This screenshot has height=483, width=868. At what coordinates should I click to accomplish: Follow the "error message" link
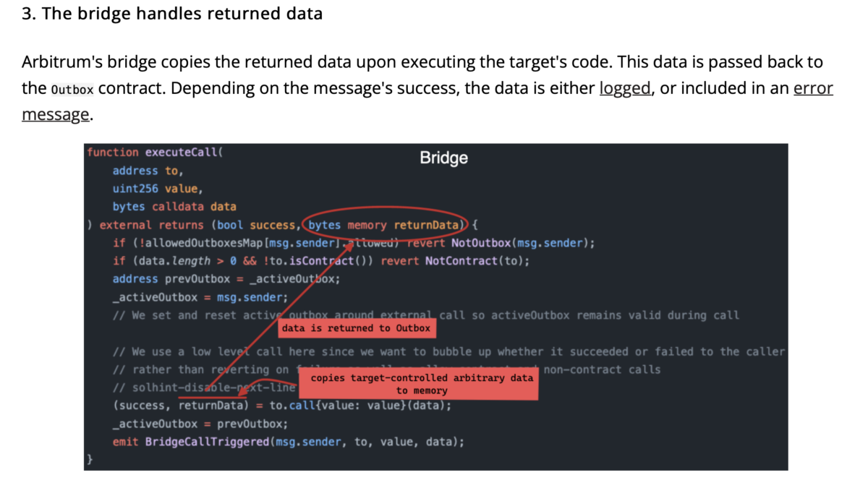coord(813,88)
